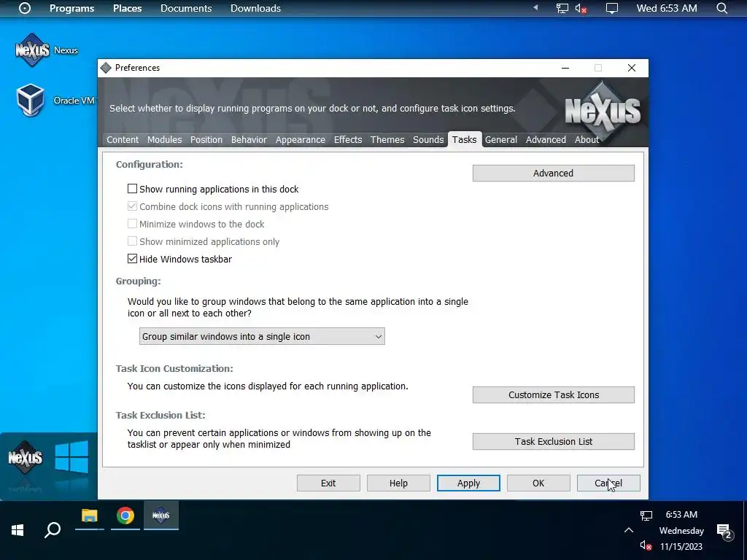The image size is (747, 560).
Task: Click the Nexus icon in the dock
Action: [26, 458]
